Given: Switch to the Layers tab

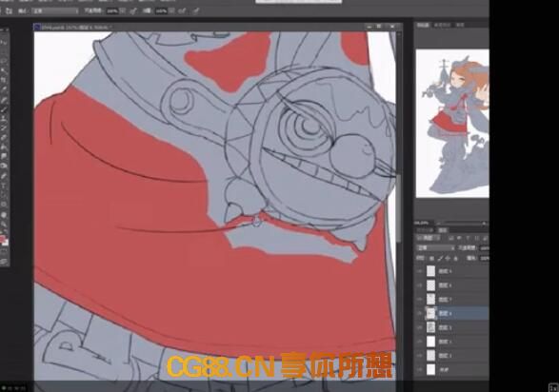Looking at the screenshot, I should click(x=443, y=229).
